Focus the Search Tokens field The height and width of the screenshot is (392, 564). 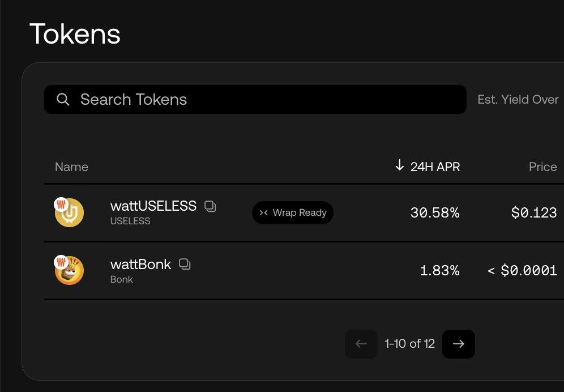255,100
